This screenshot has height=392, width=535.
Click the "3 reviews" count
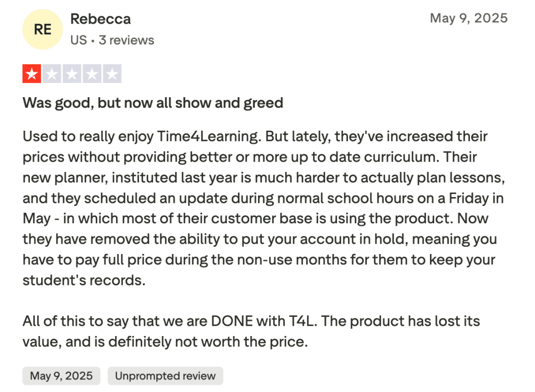pos(126,40)
